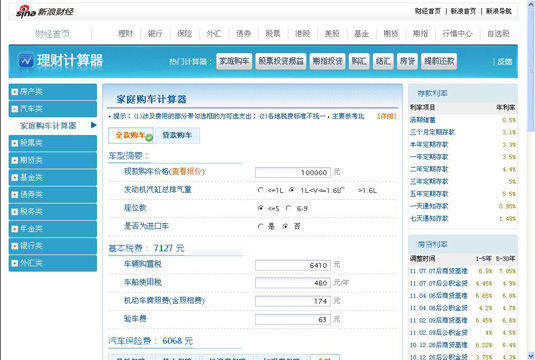Click the 理财计算器 chart icon
Viewport: 535px width, 360px height.
26,61
